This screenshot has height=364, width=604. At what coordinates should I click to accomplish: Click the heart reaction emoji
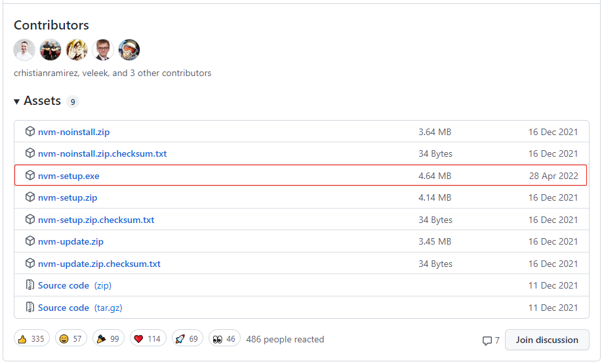[138, 339]
